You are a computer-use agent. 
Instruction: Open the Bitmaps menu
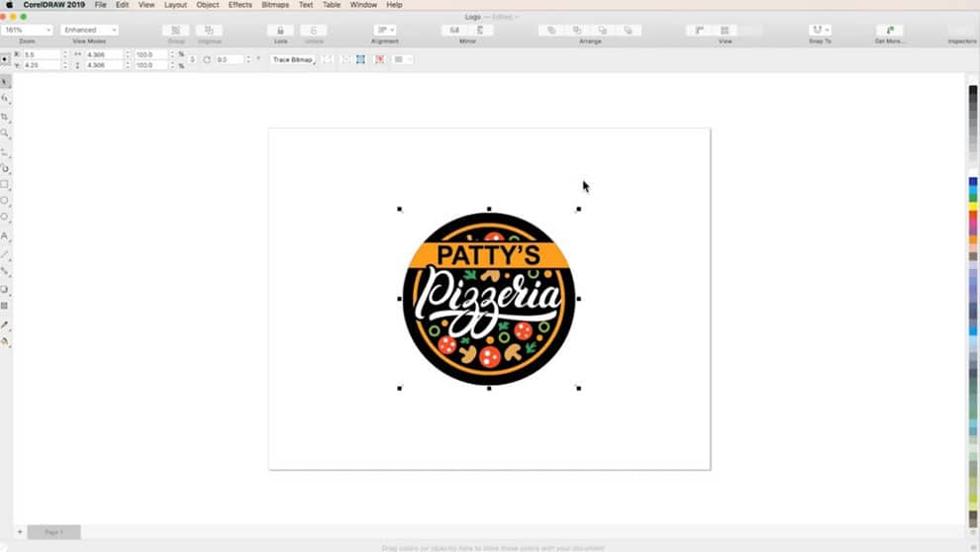pos(275,5)
